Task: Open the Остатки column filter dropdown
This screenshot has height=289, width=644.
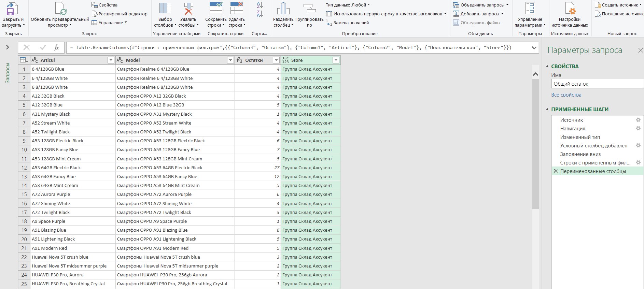Action: pyautogui.click(x=276, y=60)
